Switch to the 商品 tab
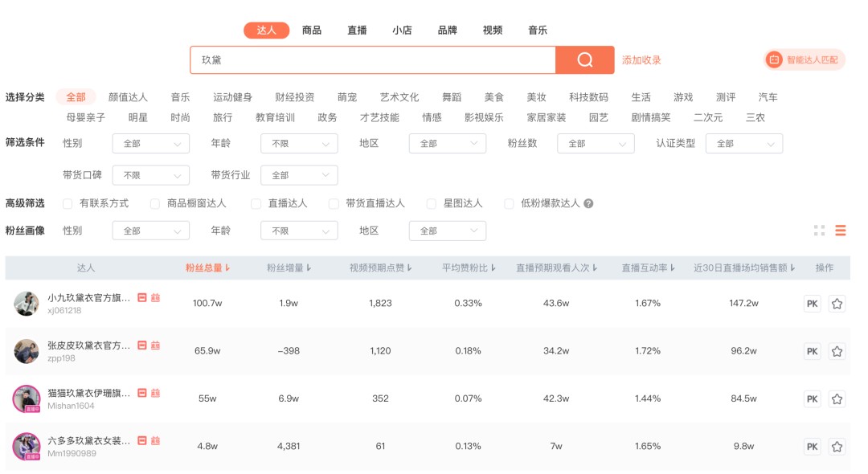 [312, 31]
